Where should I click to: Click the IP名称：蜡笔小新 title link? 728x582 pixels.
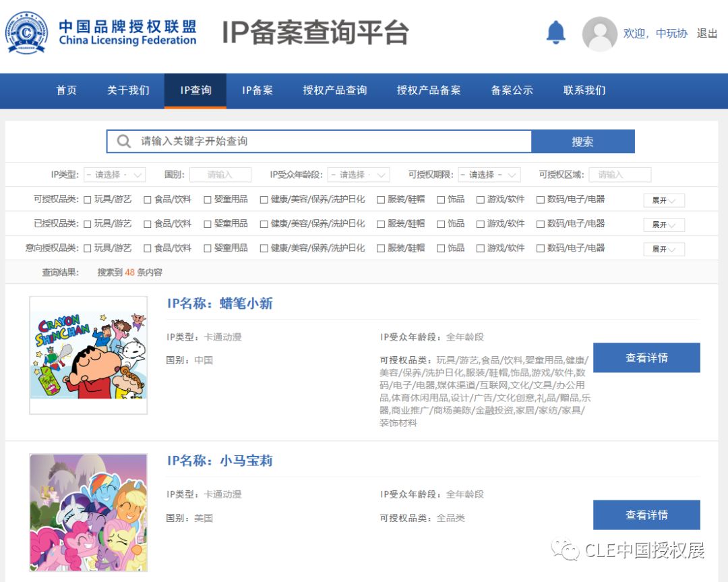(x=220, y=303)
